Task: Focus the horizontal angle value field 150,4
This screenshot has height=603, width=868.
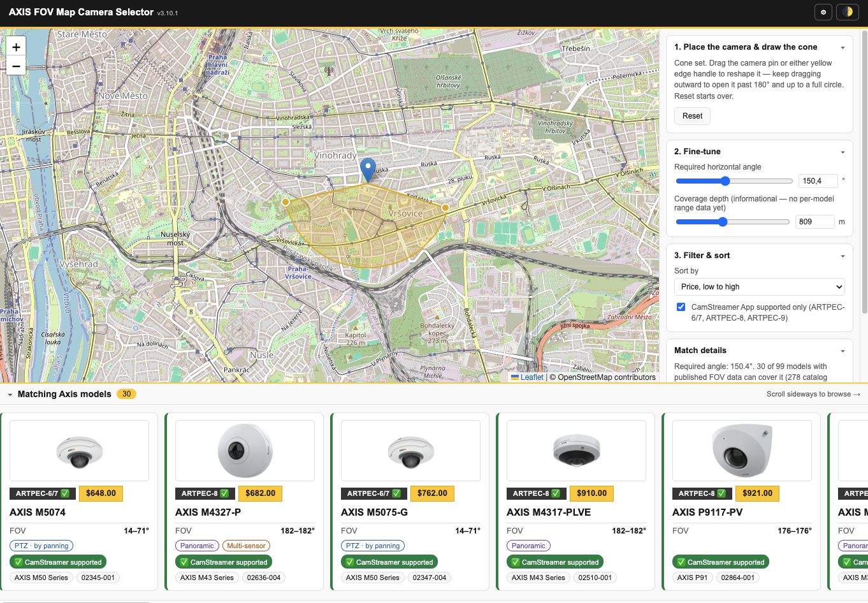Action: [818, 181]
